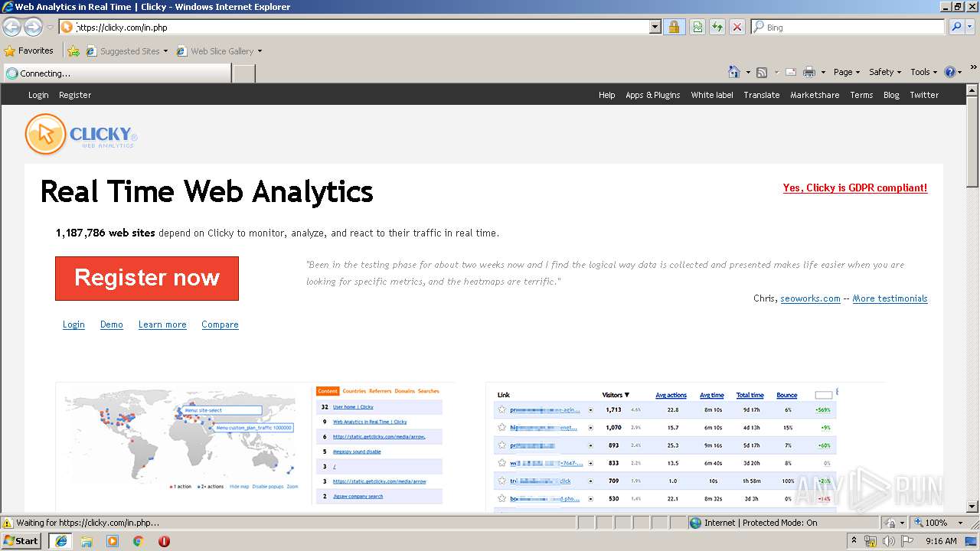Toggle favorite star for the 833 visitors row
980x551 pixels.
pyautogui.click(x=502, y=463)
